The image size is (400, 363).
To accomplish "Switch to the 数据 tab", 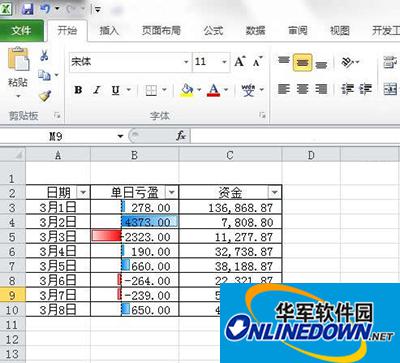I will [x=256, y=31].
